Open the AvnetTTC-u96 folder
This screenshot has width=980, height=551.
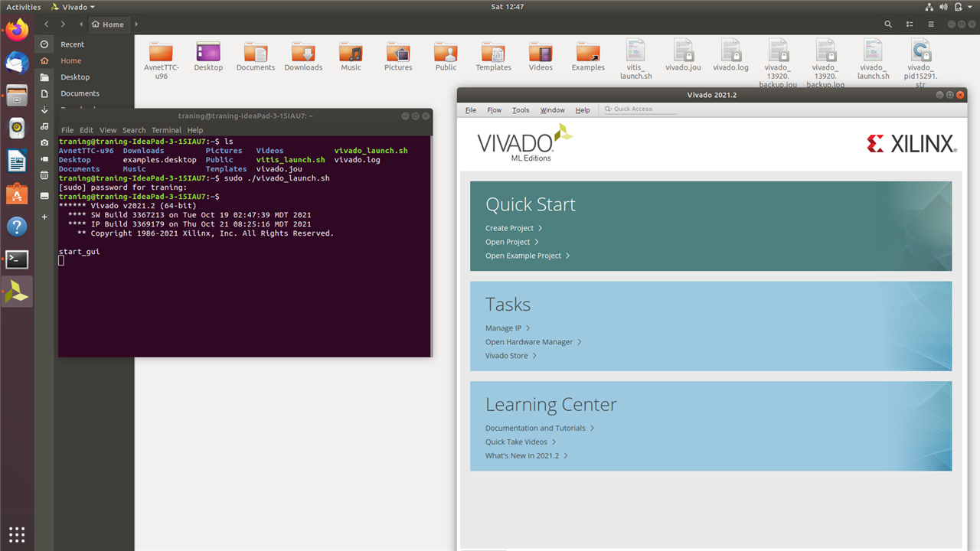coord(161,60)
